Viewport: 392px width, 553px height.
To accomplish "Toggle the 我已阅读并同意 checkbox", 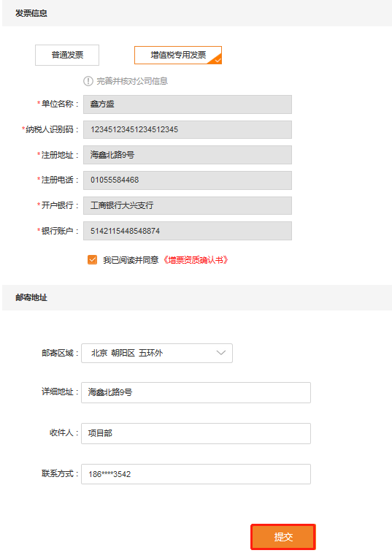I will 92,260.
